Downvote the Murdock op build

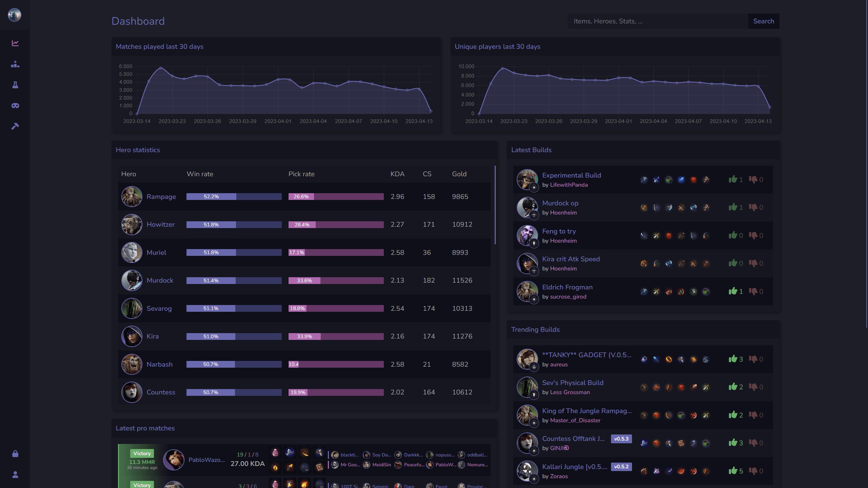coord(753,207)
